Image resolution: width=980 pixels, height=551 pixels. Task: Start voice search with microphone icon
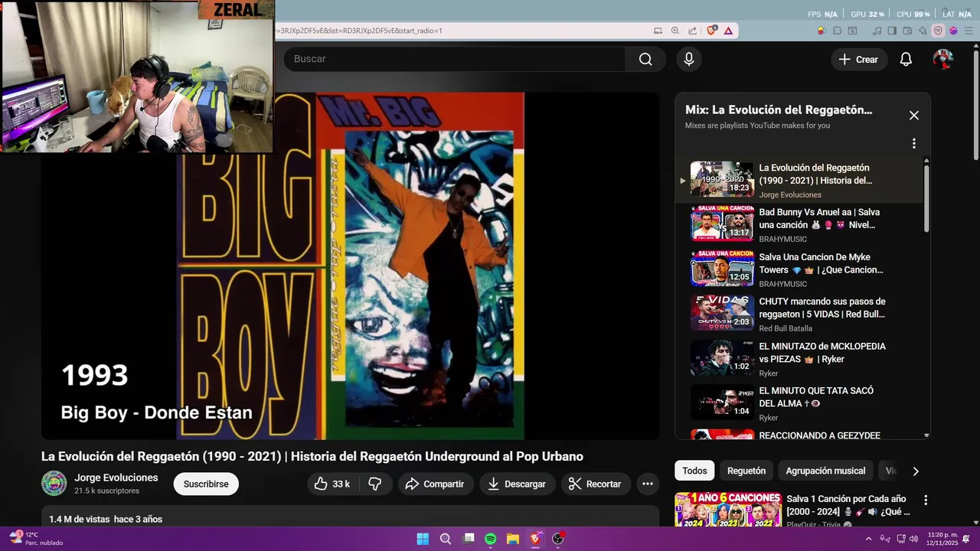click(x=689, y=60)
